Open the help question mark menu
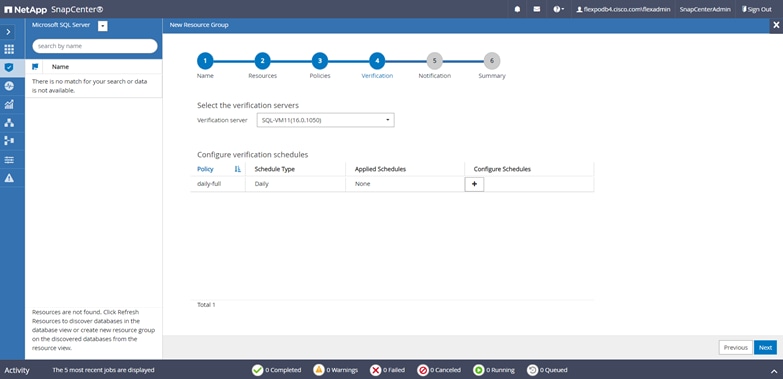 [558, 9]
